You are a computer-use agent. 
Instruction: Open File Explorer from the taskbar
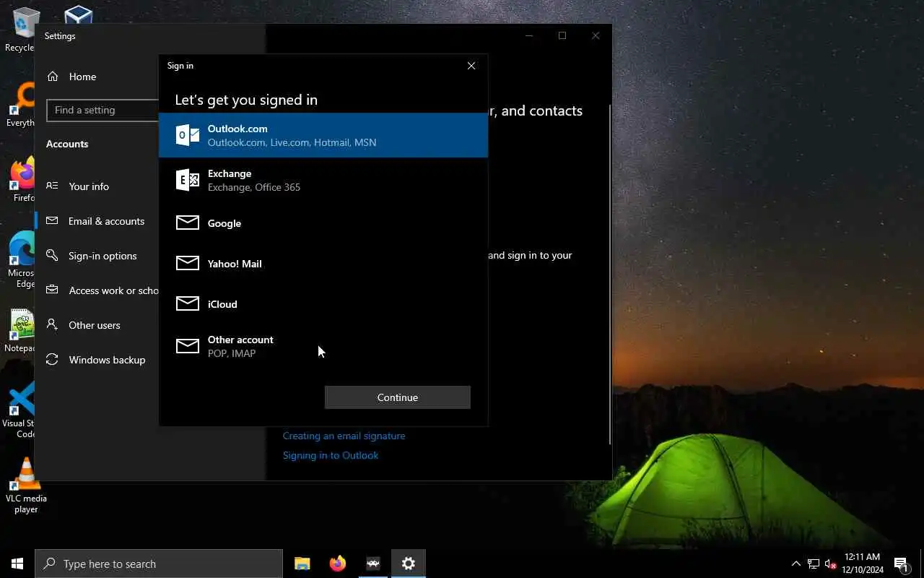click(302, 564)
